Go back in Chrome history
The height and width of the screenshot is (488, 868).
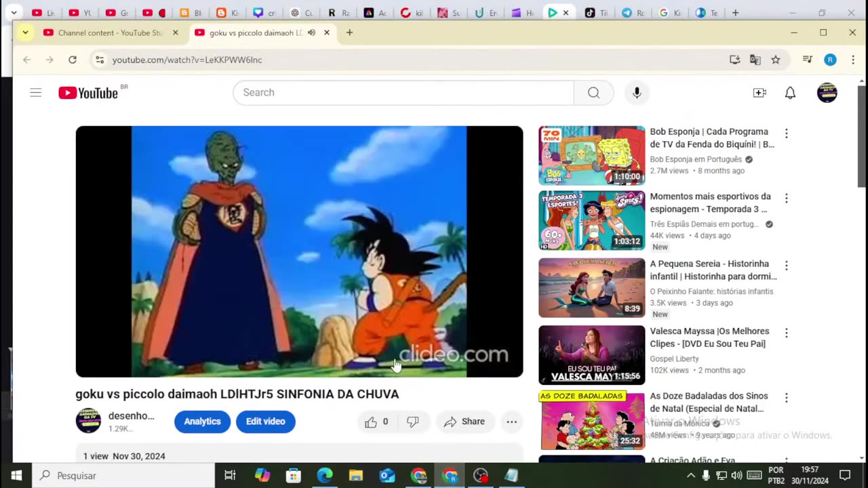tap(27, 60)
